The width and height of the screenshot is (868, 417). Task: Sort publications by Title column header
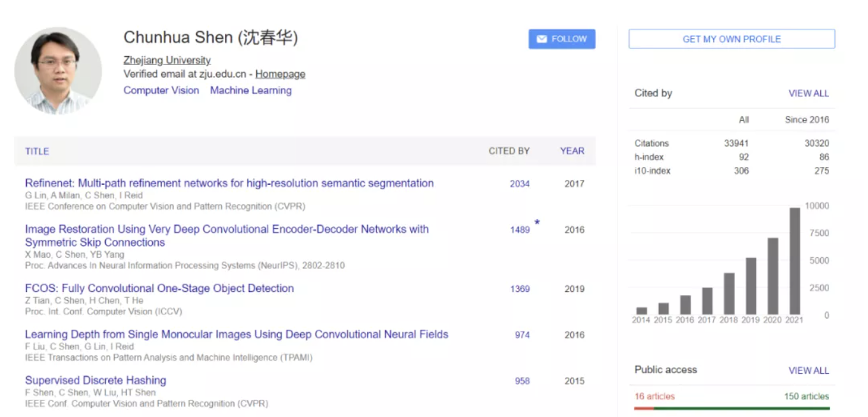(x=37, y=151)
